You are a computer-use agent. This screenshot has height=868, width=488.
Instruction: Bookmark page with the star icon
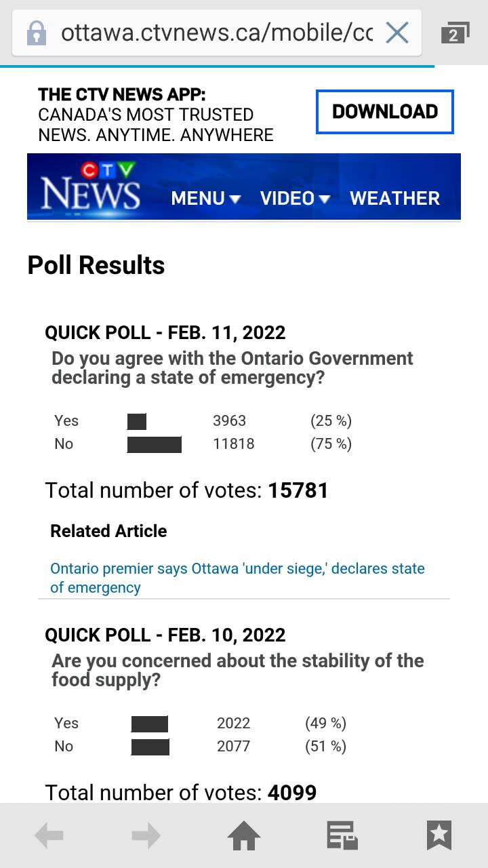pos(439,835)
